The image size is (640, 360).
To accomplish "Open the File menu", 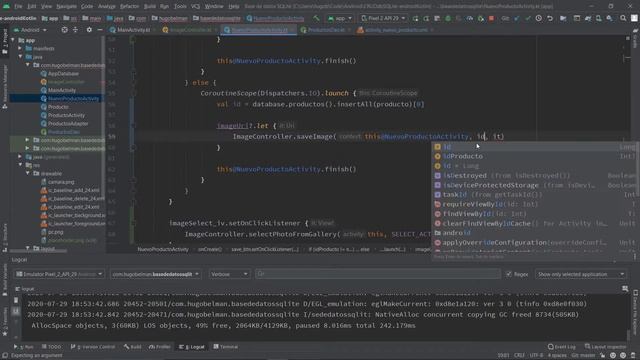I will 18,7.
